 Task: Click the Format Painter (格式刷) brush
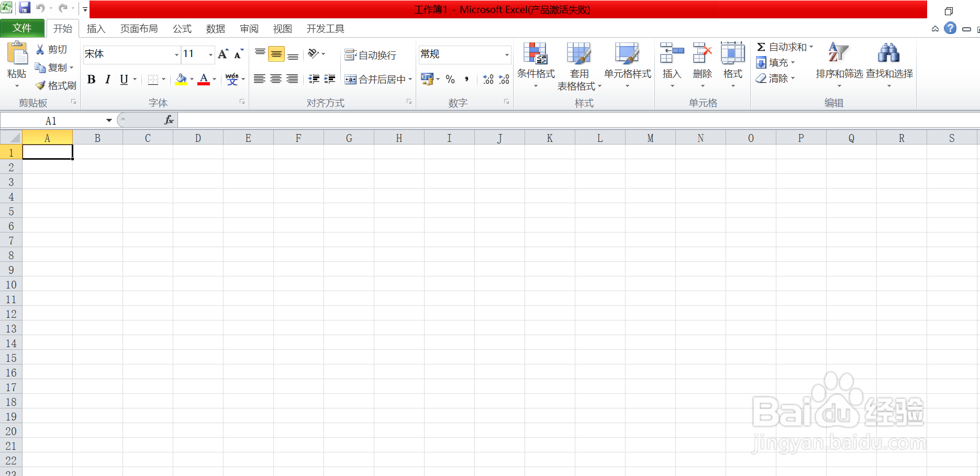[56, 85]
